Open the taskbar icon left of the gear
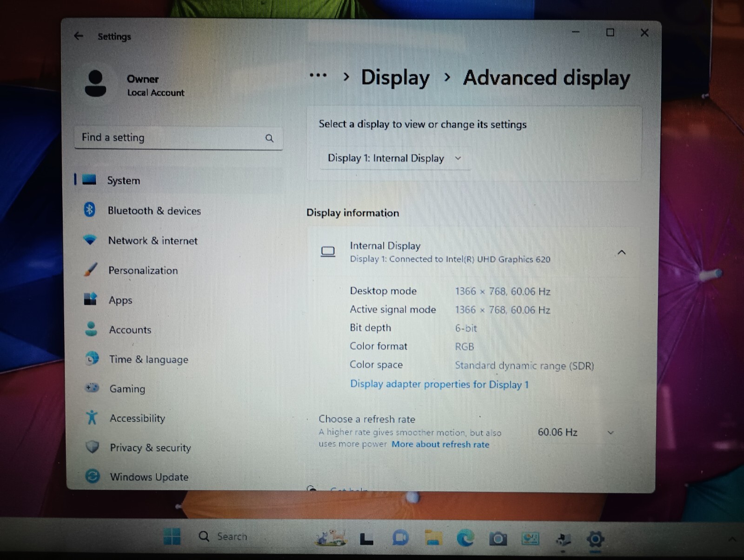Image resolution: width=744 pixels, height=560 pixels. [563, 540]
